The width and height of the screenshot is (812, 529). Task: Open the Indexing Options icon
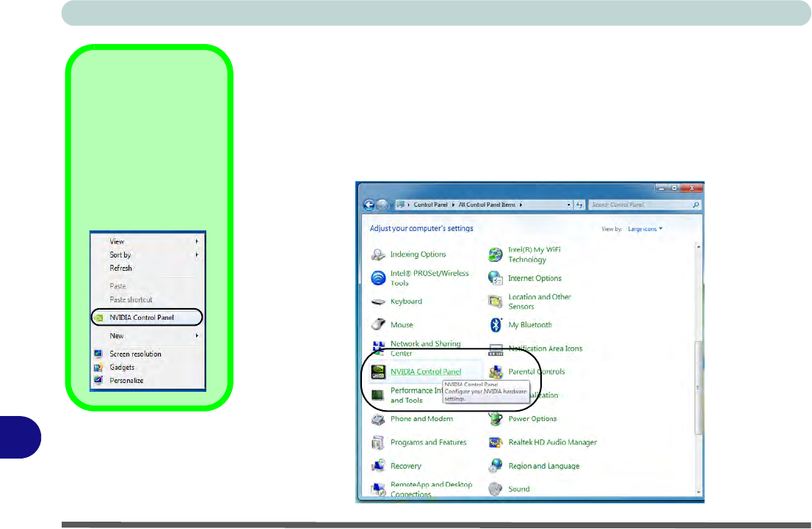click(x=378, y=254)
